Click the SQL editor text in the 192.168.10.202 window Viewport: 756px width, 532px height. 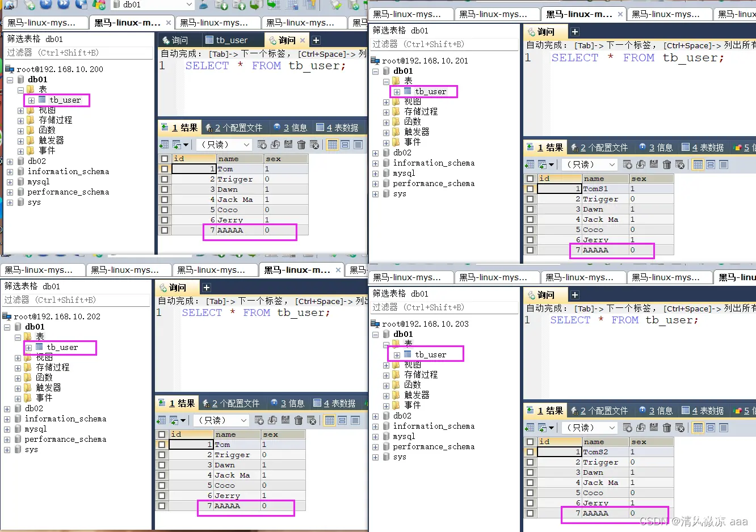[255, 313]
